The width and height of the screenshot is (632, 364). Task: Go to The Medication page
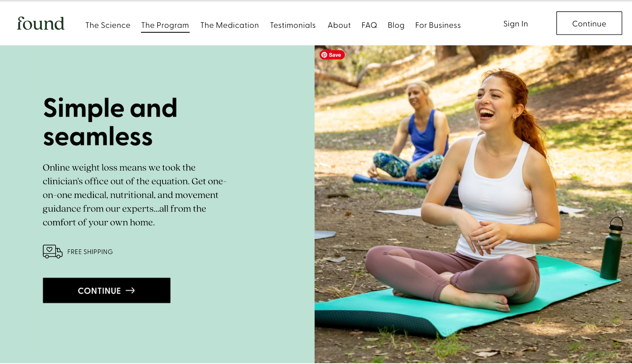click(229, 25)
